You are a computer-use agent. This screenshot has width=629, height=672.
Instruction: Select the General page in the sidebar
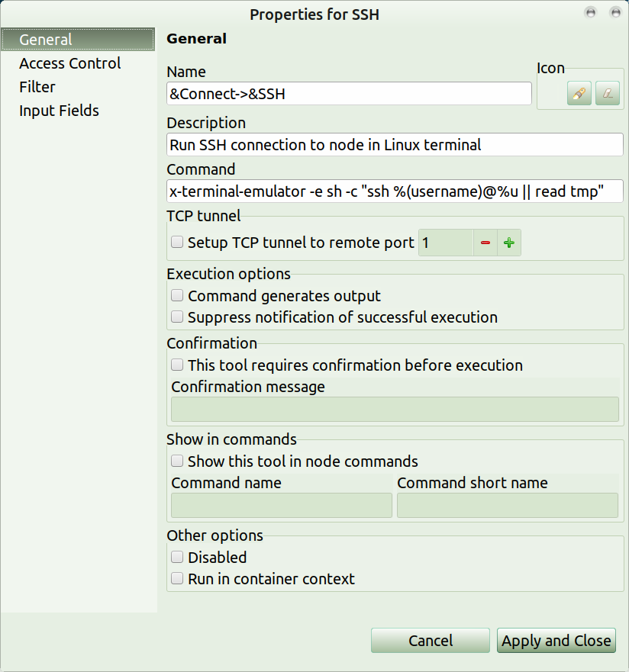pos(46,40)
